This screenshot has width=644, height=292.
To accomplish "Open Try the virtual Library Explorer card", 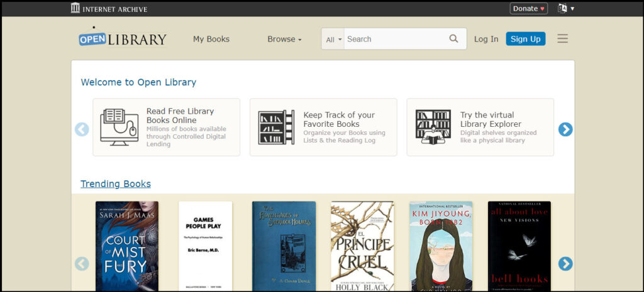I will click(480, 127).
